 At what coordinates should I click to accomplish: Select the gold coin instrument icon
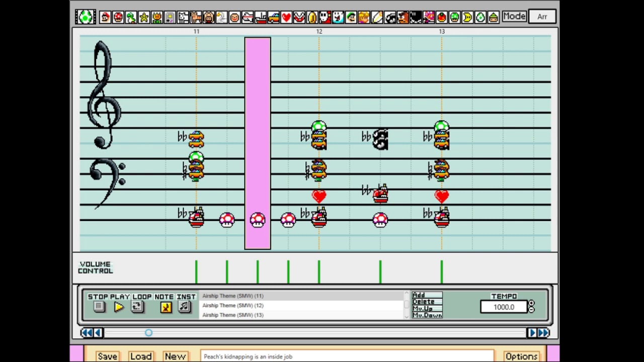coord(312,18)
